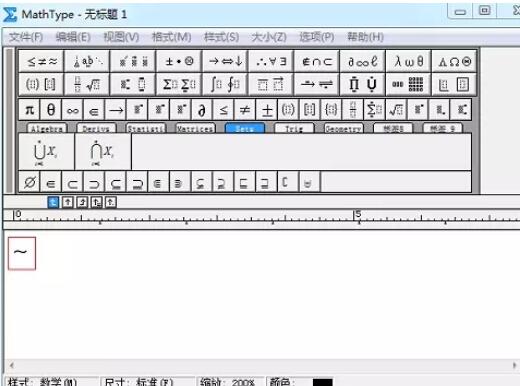Viewport: 520px width, 386px height.
Task: Select the relational tab stop button
Action: coord(96,202)
